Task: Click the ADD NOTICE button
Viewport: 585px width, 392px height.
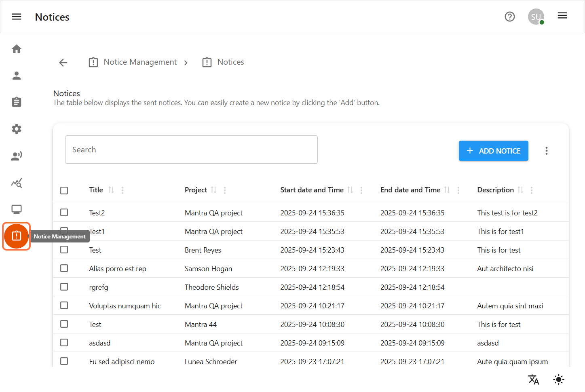Action: (493, 151)
